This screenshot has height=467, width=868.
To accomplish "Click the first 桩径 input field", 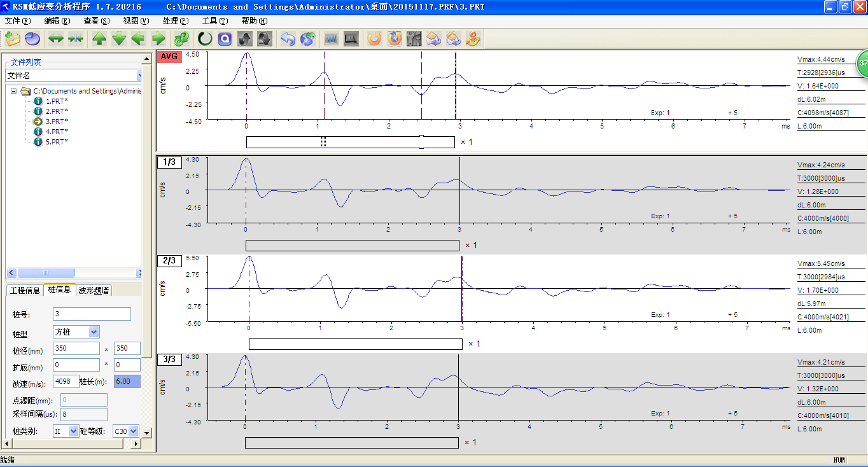I will coord(76,348).
